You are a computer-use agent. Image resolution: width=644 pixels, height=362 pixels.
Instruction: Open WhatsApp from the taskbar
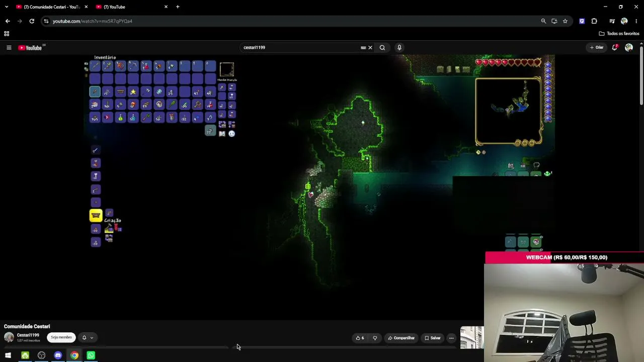(91, 355)
